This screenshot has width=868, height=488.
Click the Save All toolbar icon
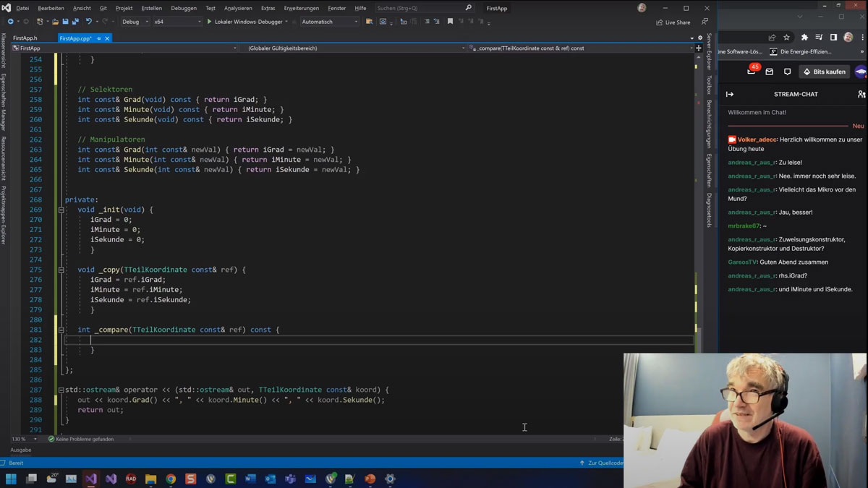click(x=75, y=22)
